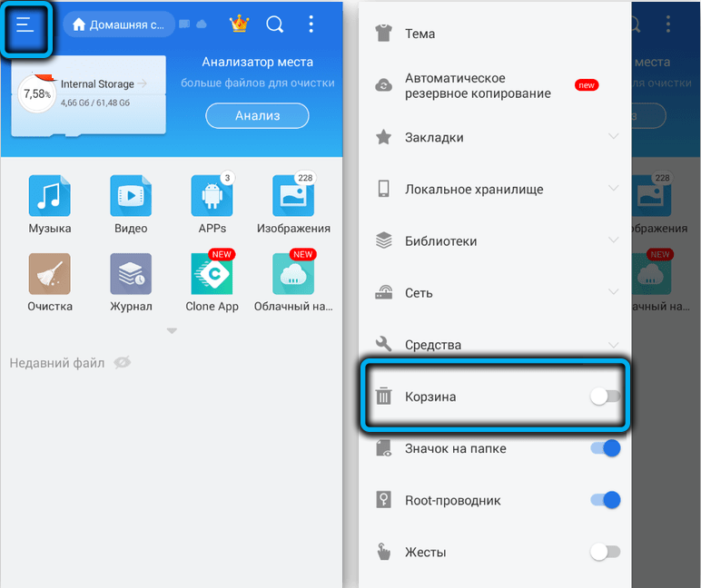This screenshot has width=701, height=588.
Task: Select the Тема menu item
Action: pyautogui.click(x=495, y=34)
